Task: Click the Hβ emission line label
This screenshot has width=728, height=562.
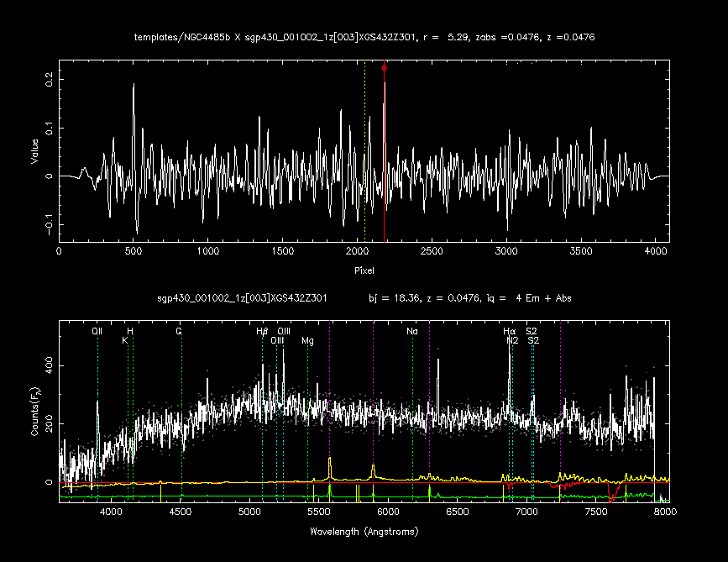Action: [262, 331]
